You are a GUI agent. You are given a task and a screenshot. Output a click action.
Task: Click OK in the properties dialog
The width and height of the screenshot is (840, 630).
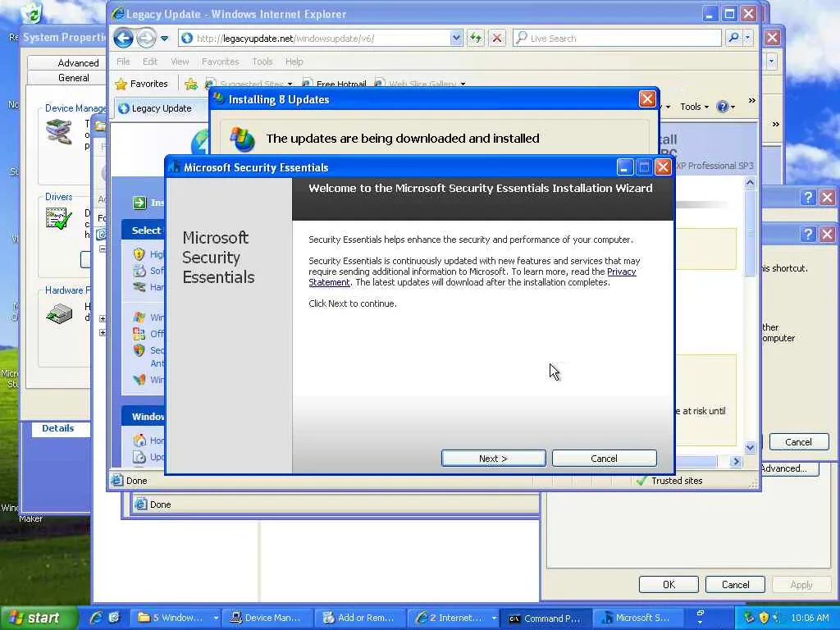click(669, 584)
